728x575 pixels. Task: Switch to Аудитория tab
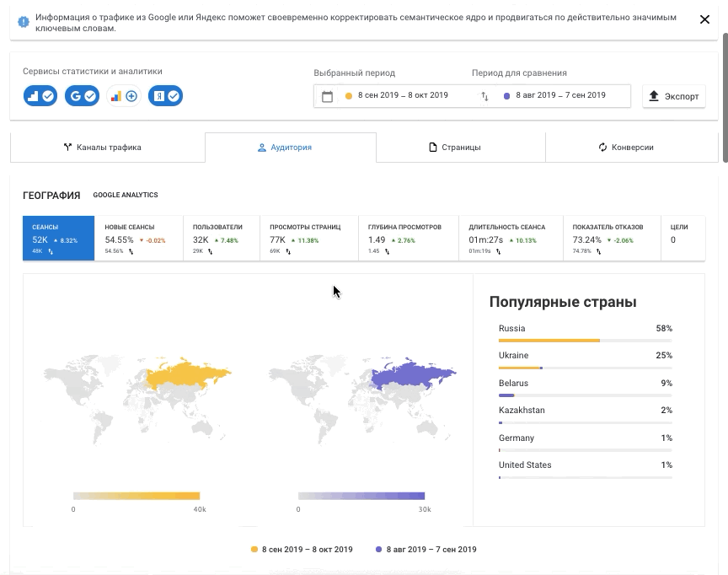pos(291,148)
